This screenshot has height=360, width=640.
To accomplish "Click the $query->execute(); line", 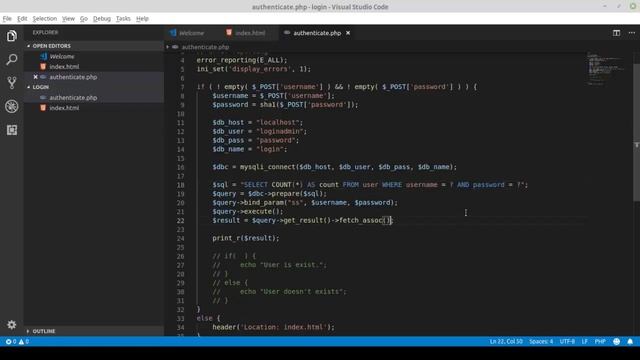I will pos(247,211).
